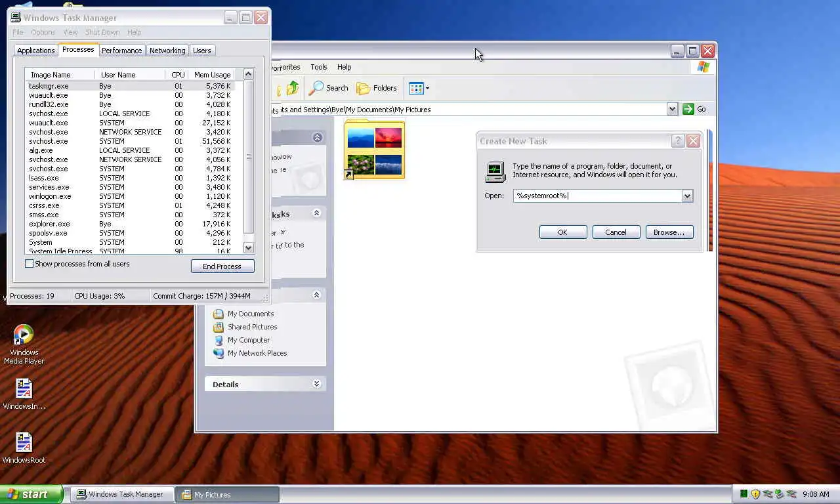Viewport: 840px width, 504px height.
Task: Click the Run icon in Create New Task dialog
Action: click(x=495, y=172)
